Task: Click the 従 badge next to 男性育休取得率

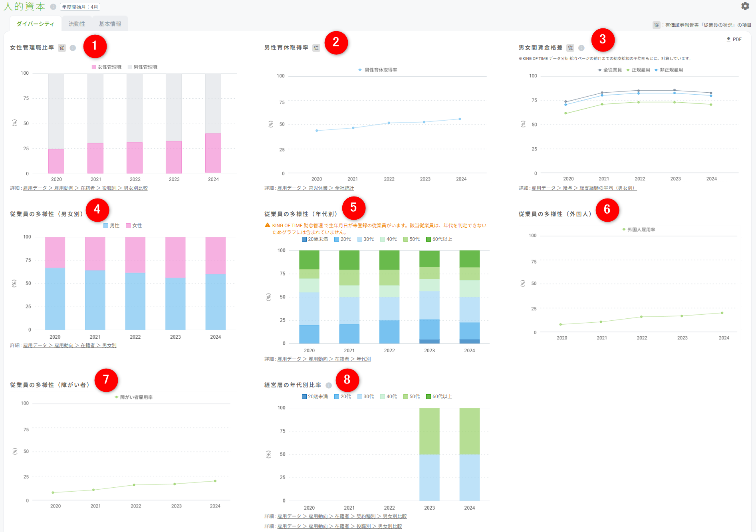Action: (x=316, y=48)
